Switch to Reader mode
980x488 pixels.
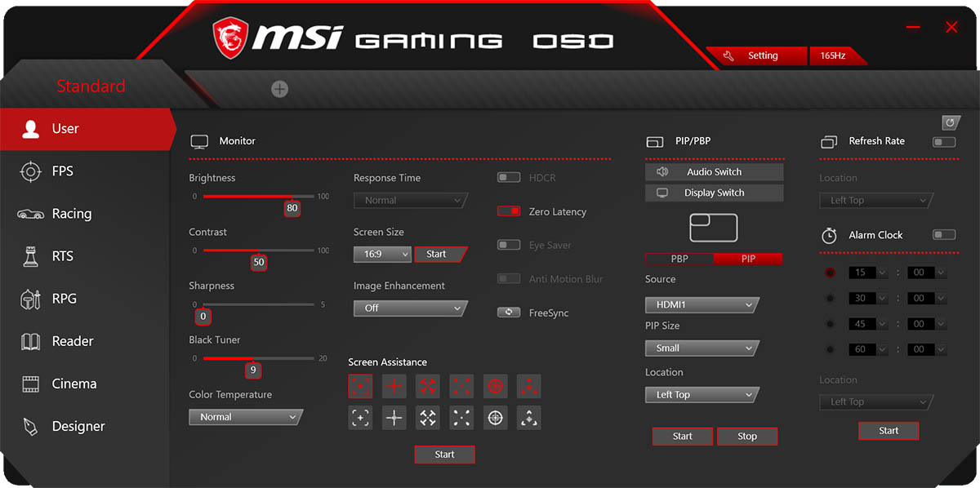(x=85, y=341)
